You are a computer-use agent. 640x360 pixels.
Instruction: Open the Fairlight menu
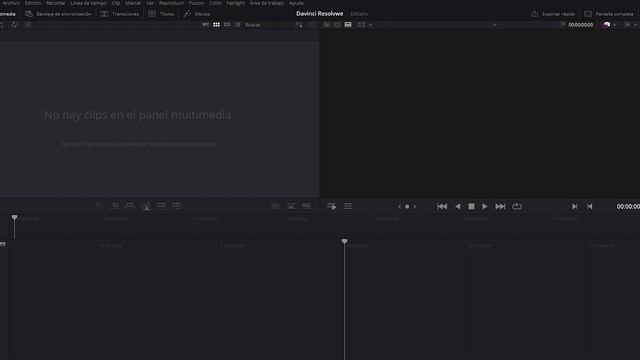click(x=236, y=3)
